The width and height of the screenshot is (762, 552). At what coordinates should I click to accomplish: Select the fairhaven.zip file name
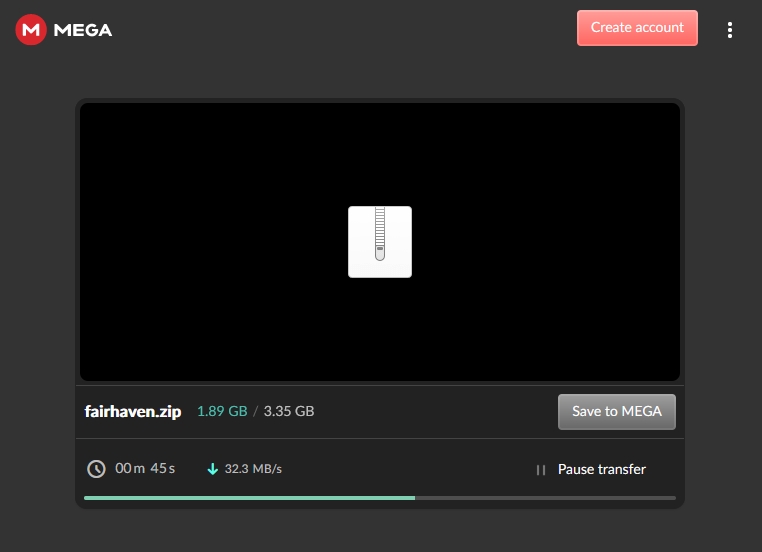[133, 412]
